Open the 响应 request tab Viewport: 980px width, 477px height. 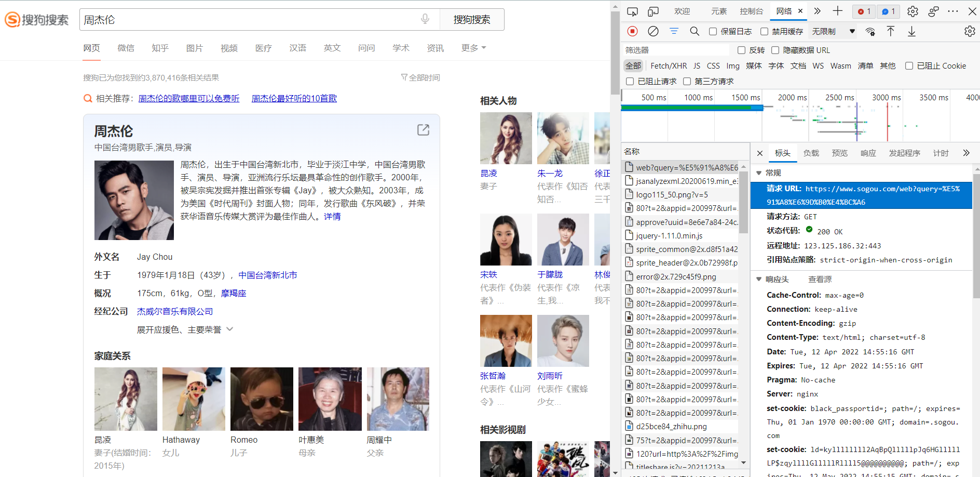[868, 153]
